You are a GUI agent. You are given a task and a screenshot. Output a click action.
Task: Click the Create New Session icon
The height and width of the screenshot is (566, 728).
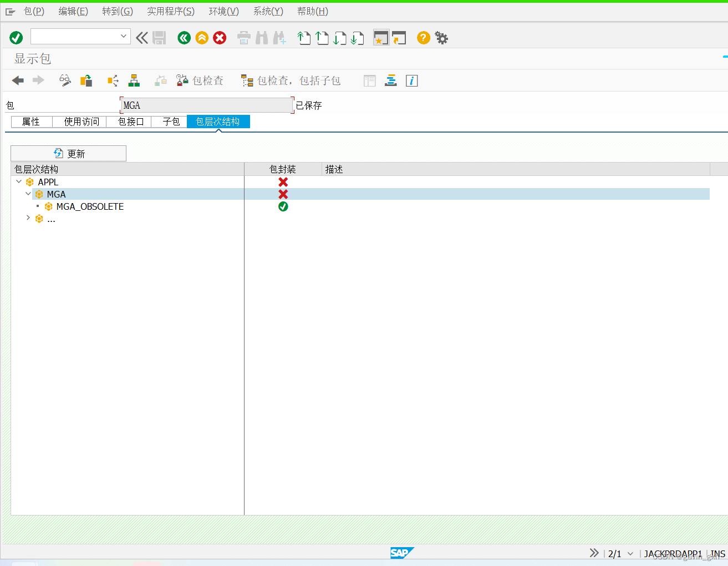pyautogui.click(x=381, y=38)
